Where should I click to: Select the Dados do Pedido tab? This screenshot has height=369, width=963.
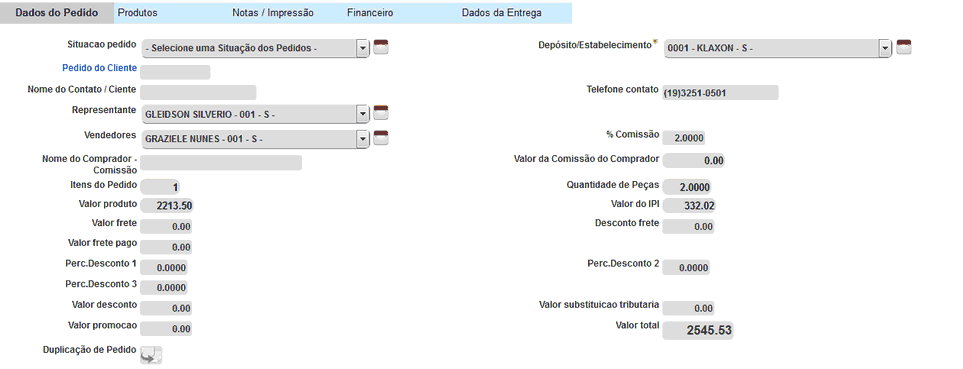tap(57, 13)
